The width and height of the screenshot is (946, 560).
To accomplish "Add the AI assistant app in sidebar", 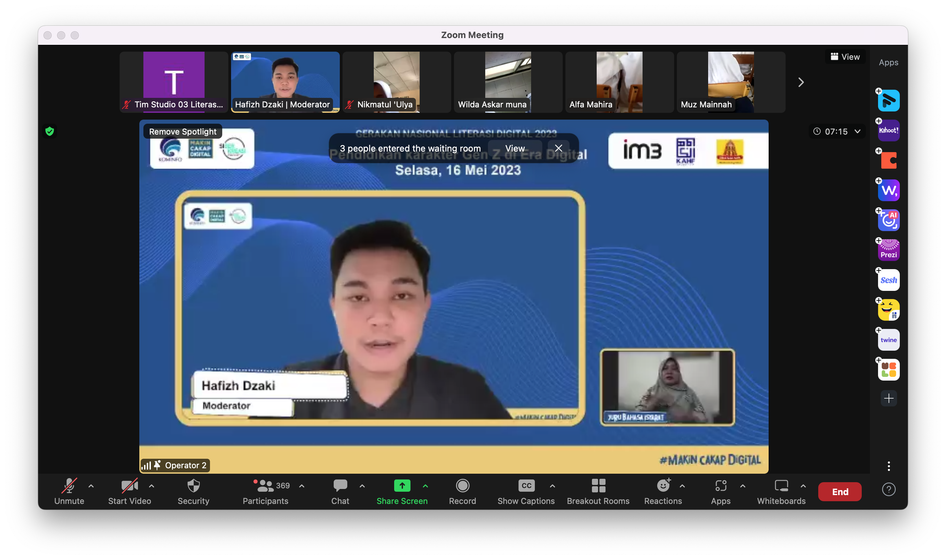I will [888, 220].
